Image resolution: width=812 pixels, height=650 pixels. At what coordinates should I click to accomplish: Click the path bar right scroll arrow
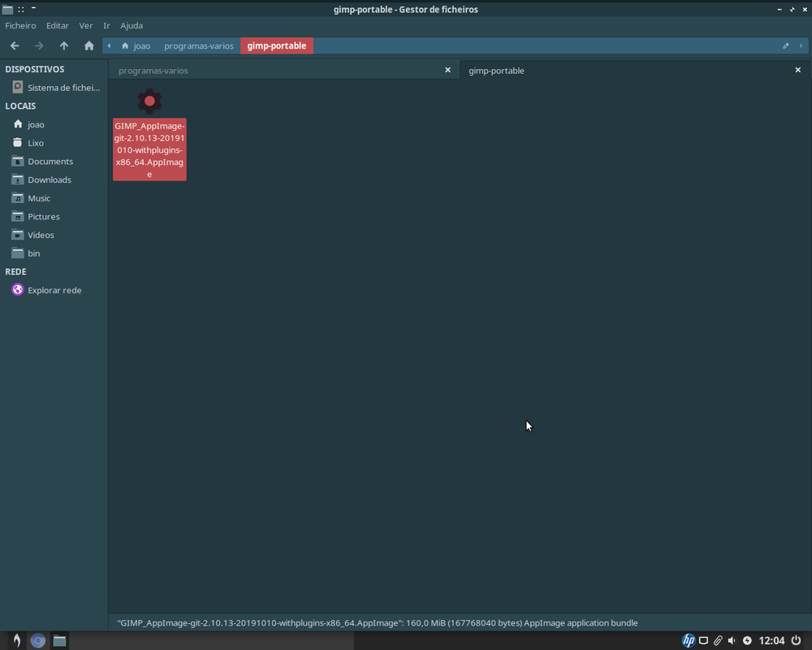(801, 45)
